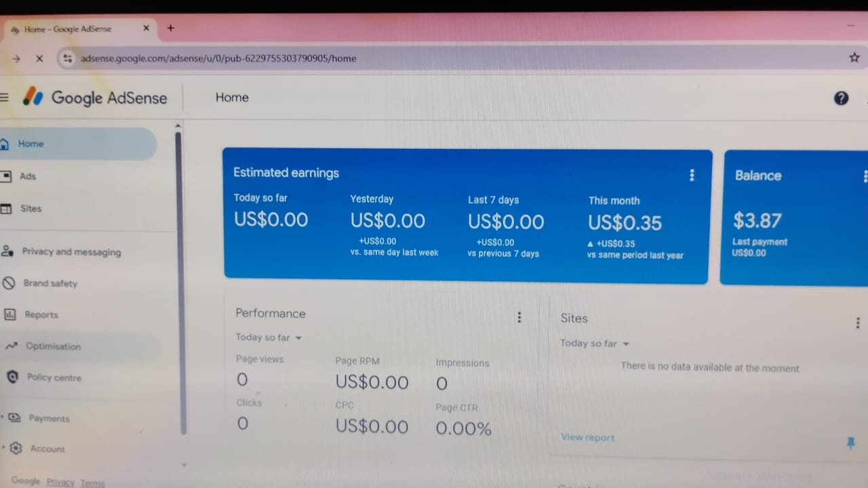Open the Help question mark icon
Screen dimensions: 868x488
(x=841, y=98)
